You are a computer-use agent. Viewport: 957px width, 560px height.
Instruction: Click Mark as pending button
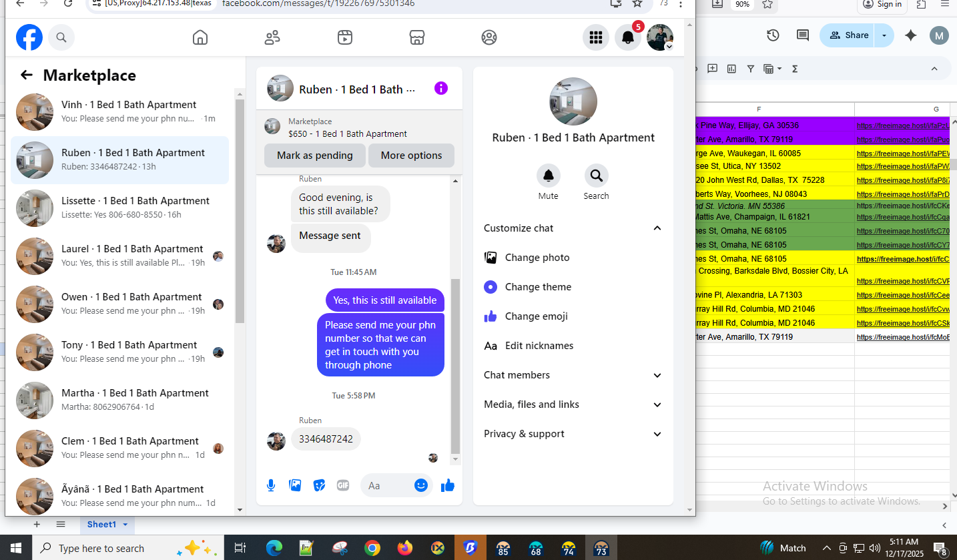coord(315,156)
